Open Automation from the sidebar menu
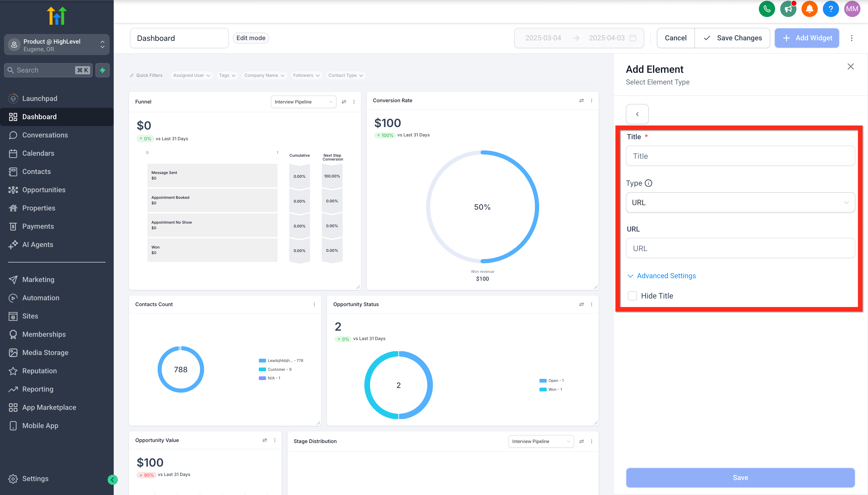Image resolution: width=868 pixels, height=495 pixels. 41,298
